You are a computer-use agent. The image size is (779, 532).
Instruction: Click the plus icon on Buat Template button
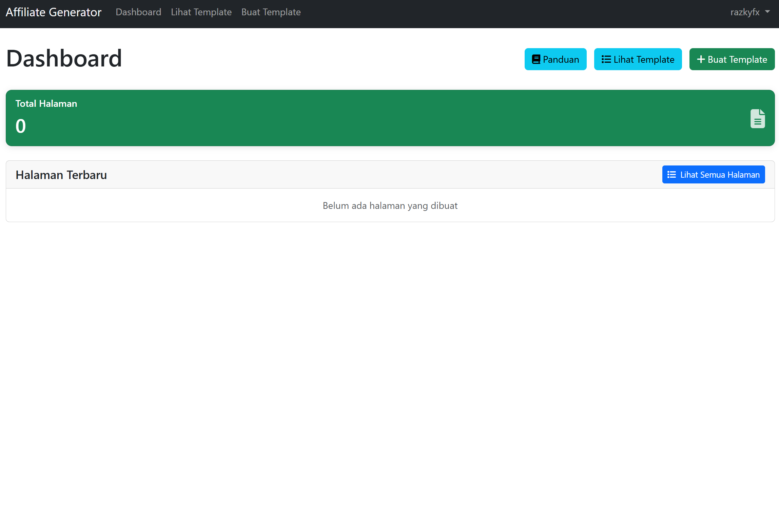(x=701, y=59)
